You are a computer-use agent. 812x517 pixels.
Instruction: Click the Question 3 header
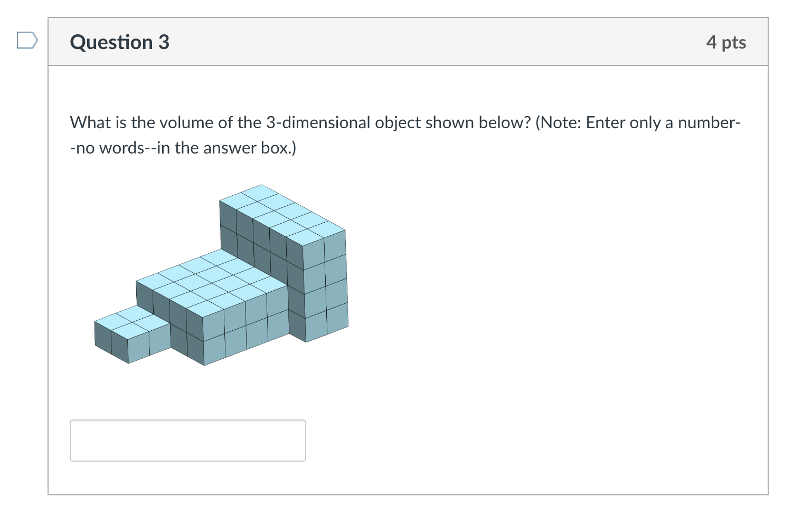point(119,42)
